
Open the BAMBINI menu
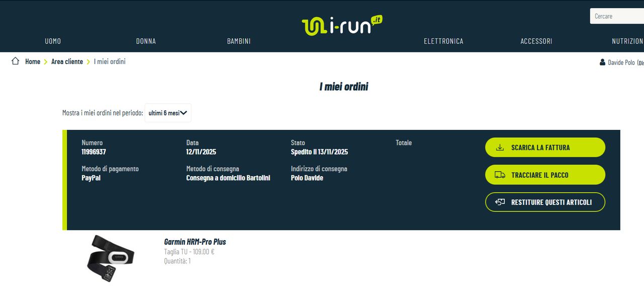point(239,41)
